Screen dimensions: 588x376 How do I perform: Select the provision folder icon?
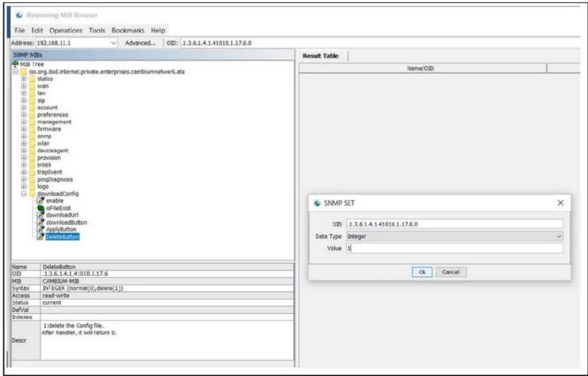[x=32, y=158]
